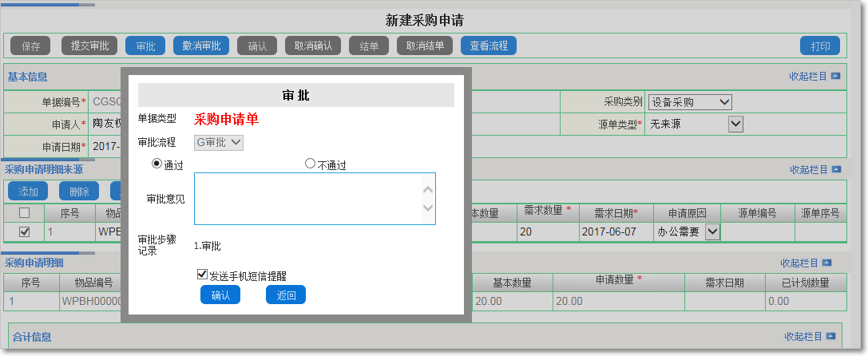Click the 返回 button in dialog
Screen dimensions: 868x356
[x=286, y=295]
